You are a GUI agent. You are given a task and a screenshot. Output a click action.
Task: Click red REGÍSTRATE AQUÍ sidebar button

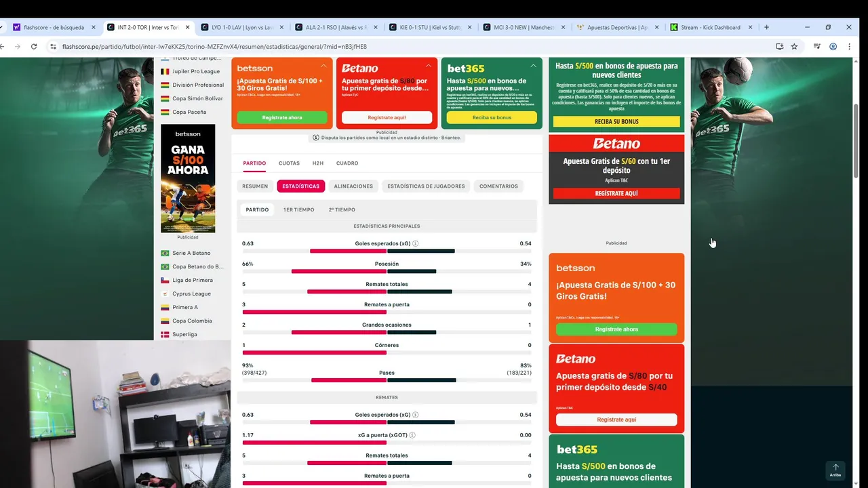[616, 193]
